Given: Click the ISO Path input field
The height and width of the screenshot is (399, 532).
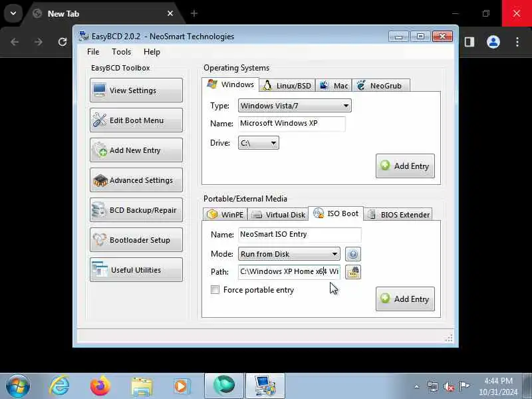Looking at the screenshot, I should click(289, 272).
